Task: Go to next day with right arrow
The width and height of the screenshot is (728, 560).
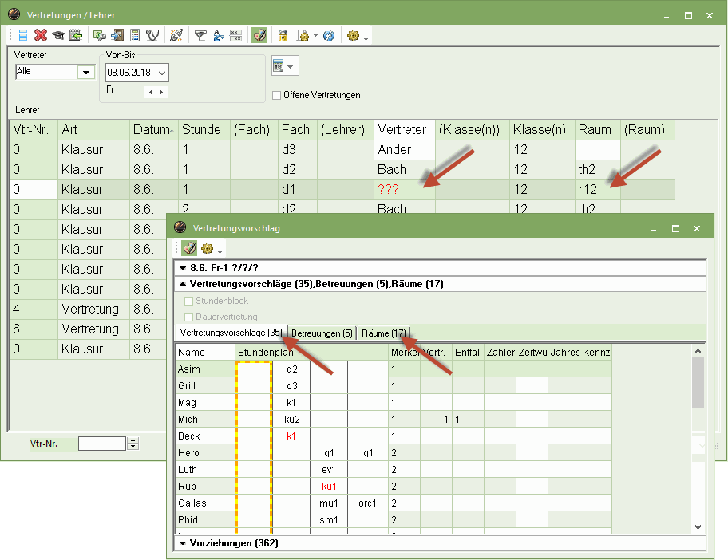Action: (161, 92)
